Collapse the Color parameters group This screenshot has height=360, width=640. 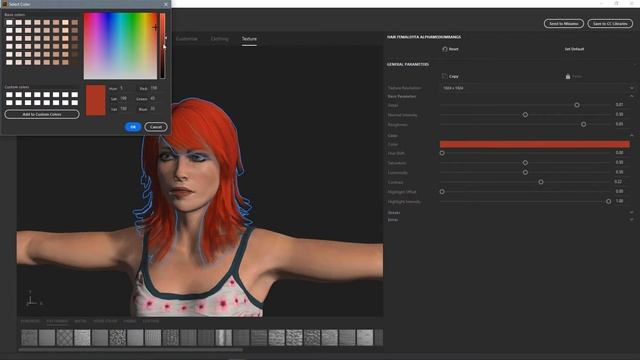(x=632, y=136)
